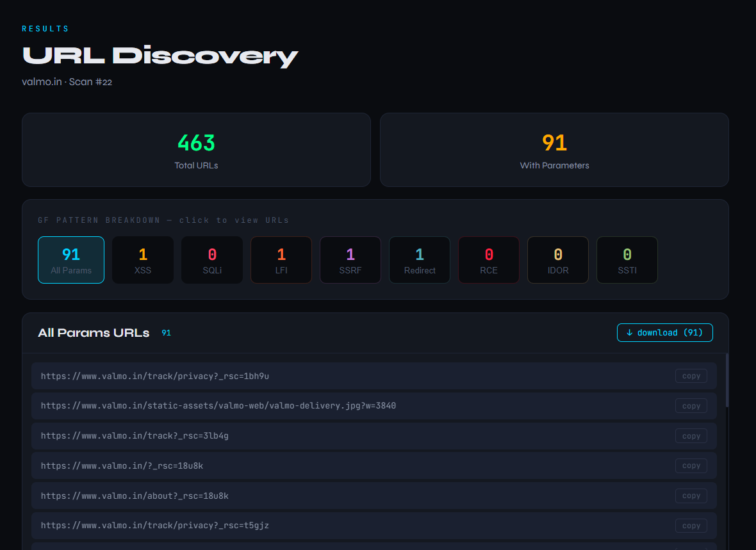Select URL text track?_rsc=3lb4g
This screenshot has height=550, width=756.
pyautogui.click(x=135, y=436)
